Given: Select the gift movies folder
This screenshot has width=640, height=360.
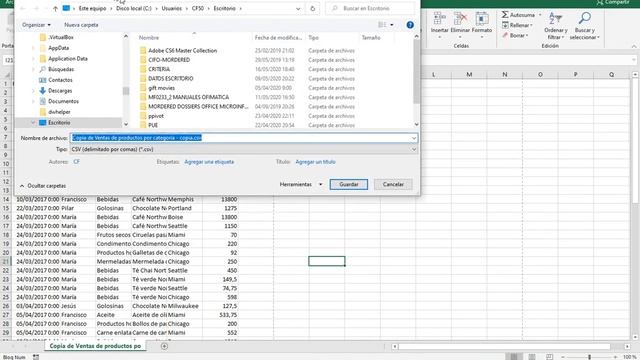Looking at the screenshot, I should pyautogui.click(x=161, y=88).
